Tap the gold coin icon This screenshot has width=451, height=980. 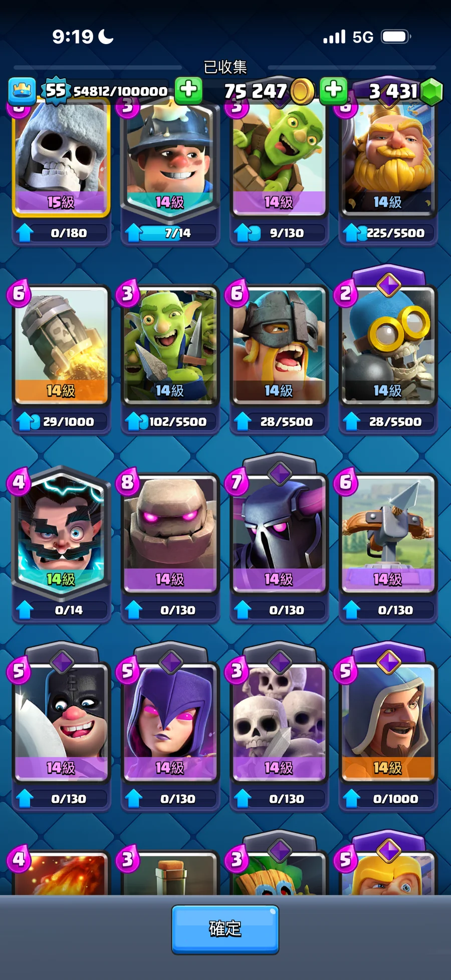[x=302, y=92]
